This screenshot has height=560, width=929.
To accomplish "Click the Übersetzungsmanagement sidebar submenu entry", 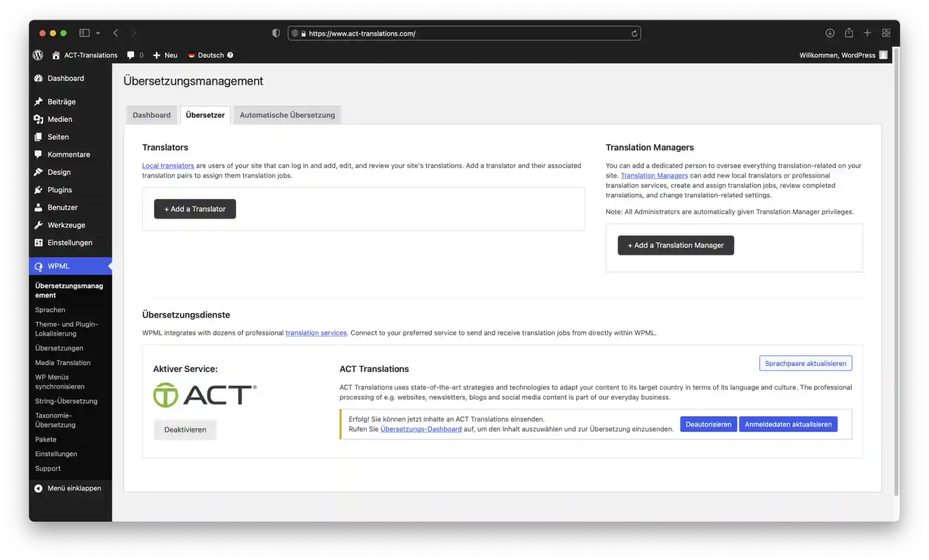I will click(69, 290).
